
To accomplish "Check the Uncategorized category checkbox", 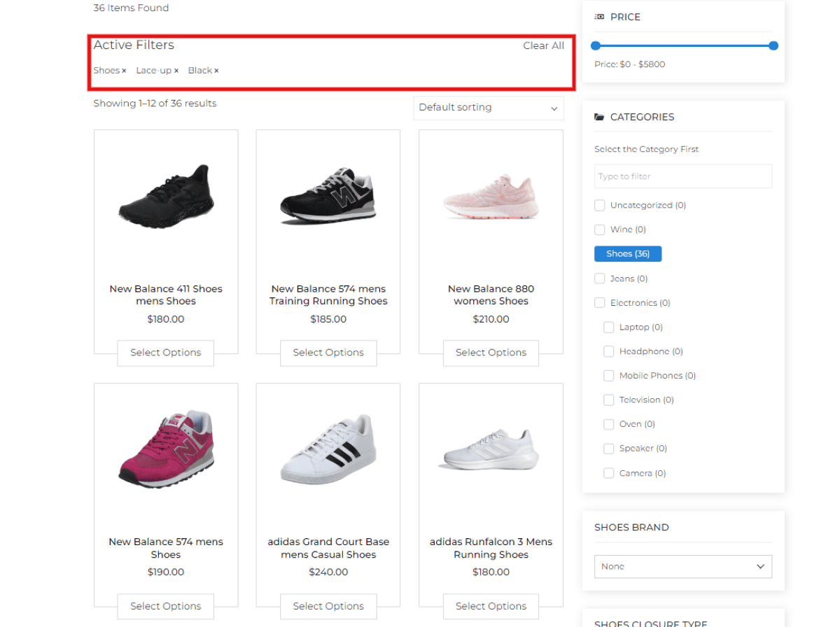I will point(600,206).
